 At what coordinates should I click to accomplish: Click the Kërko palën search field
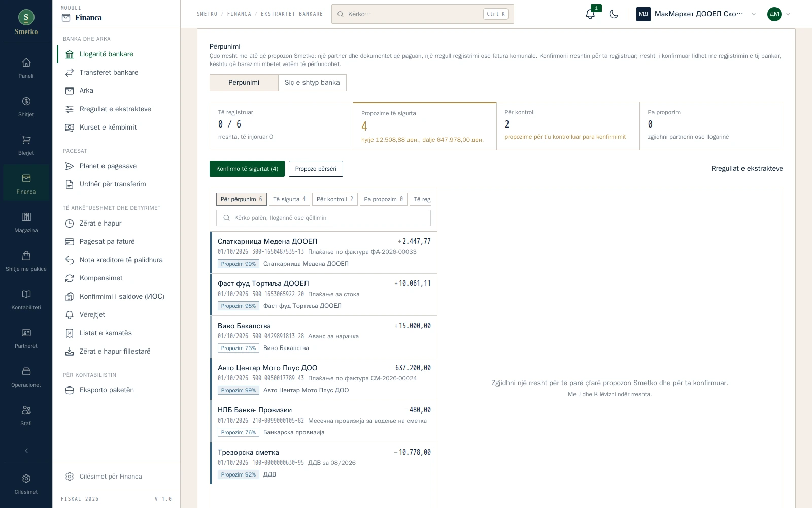pos(323,218)
